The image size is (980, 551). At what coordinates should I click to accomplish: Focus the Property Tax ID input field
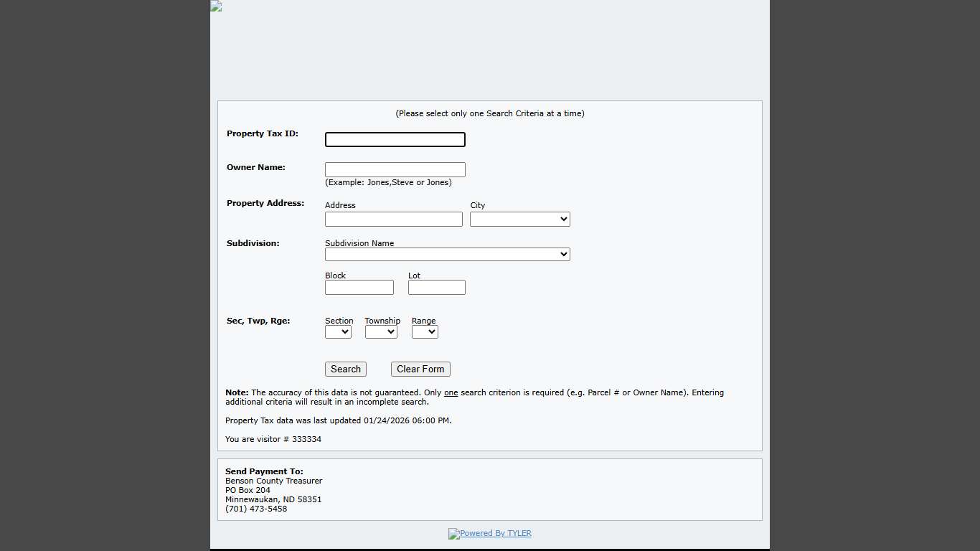point(395,140)
